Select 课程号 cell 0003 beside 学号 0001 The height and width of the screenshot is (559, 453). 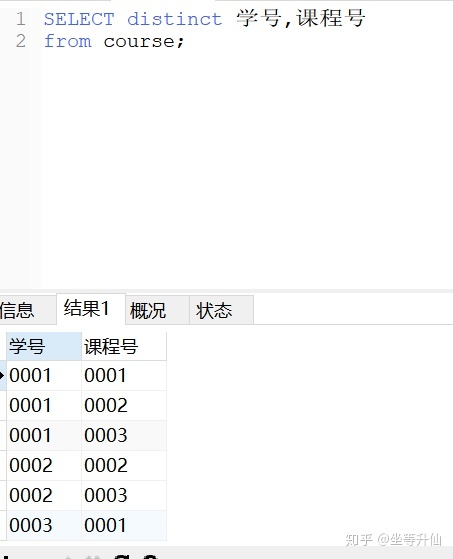click(x=124, y=435)
